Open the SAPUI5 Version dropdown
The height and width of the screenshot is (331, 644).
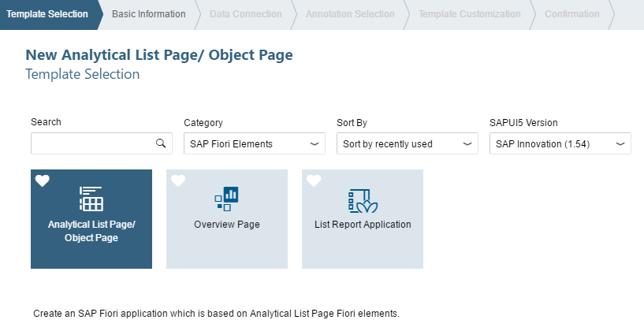560,143
